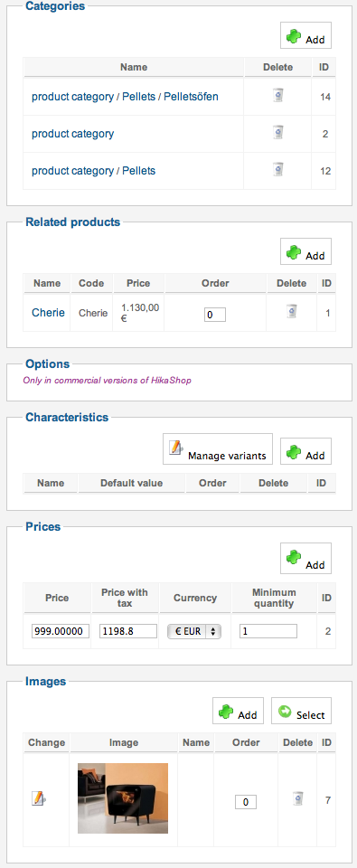The height and width of the screenshot is (868, 357).
Task: Open Manage variants
Action: 218,449
